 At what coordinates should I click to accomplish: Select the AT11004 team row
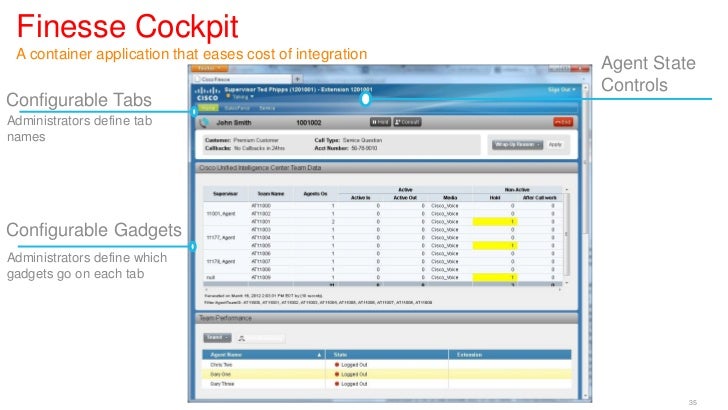(383, 237)
